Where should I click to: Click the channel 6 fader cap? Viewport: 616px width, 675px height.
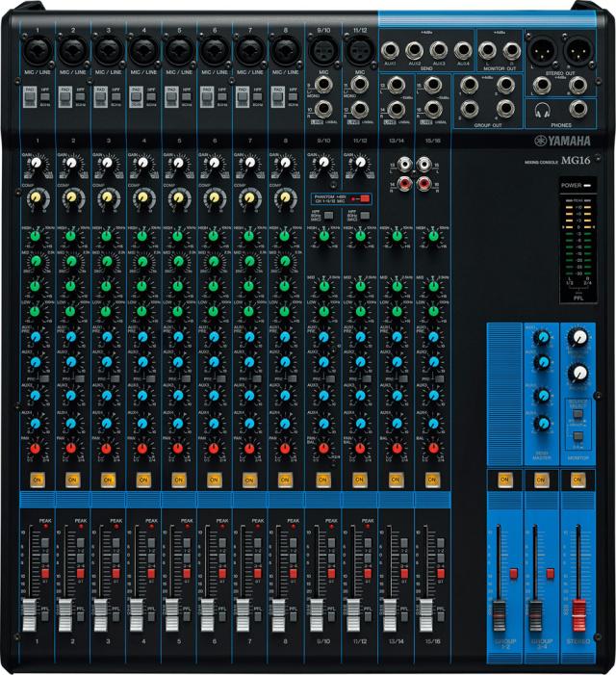[x=207, y=614]
